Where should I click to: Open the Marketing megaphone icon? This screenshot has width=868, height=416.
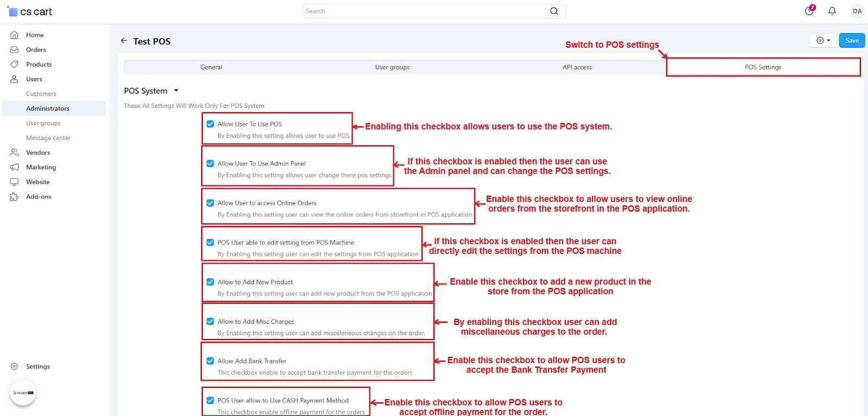point(14,167)
